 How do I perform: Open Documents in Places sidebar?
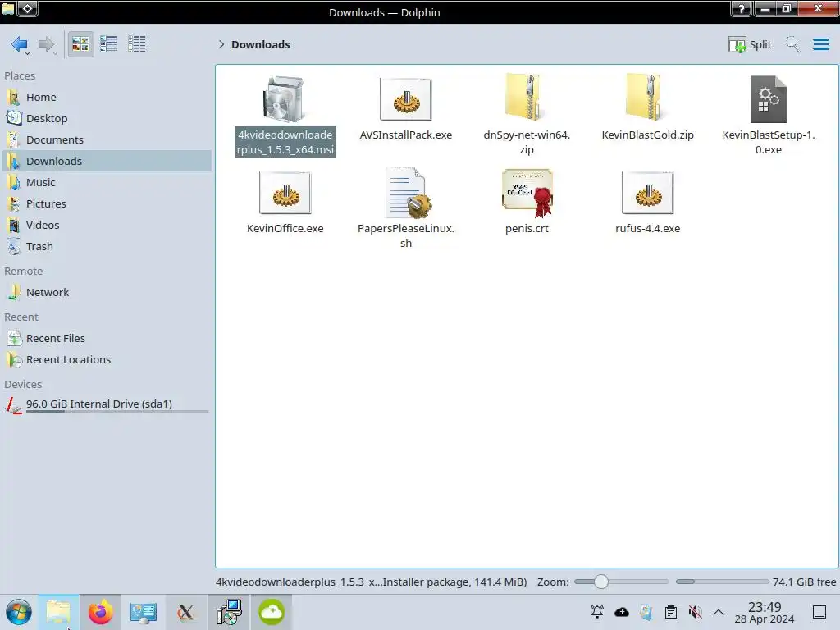tap(106, 139)
